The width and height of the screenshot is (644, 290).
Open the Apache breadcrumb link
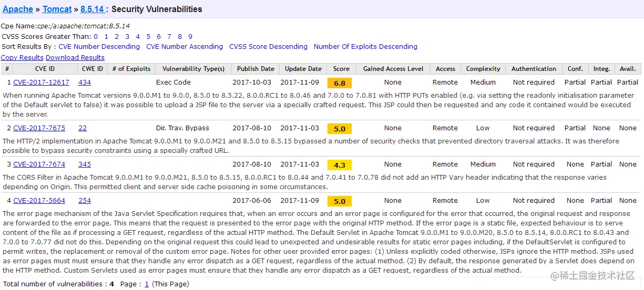point(18,9)
